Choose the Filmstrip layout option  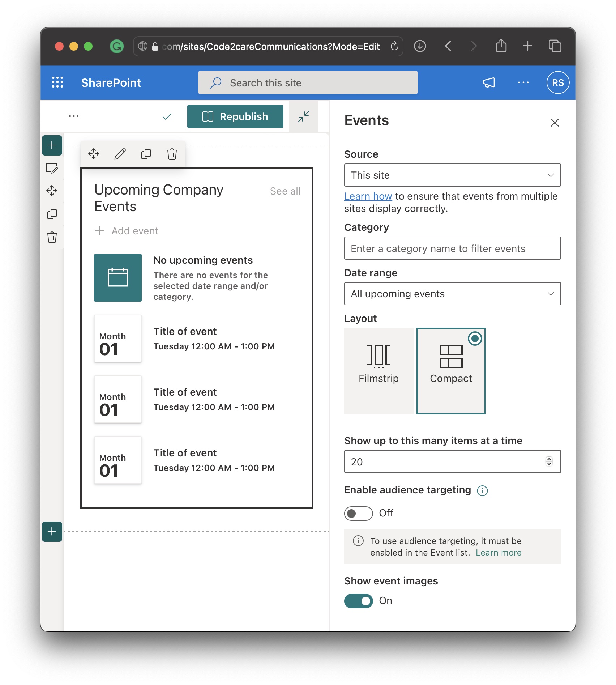pos(378,371)
